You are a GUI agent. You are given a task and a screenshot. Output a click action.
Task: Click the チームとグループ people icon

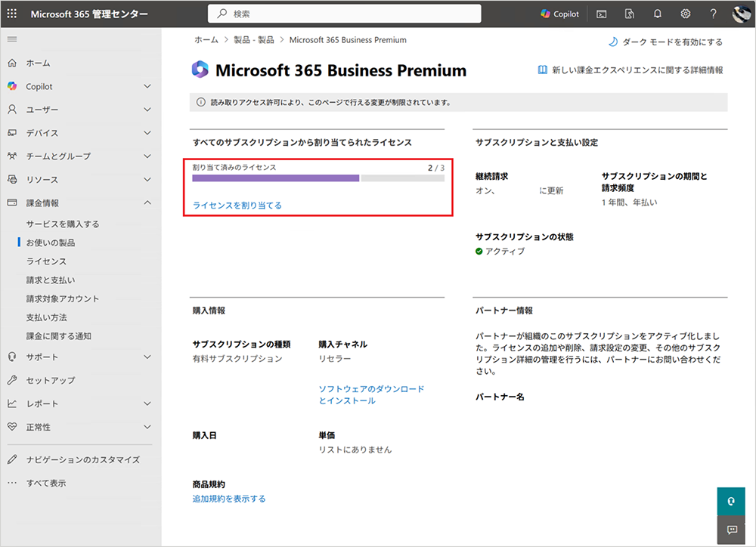[12, 156]
